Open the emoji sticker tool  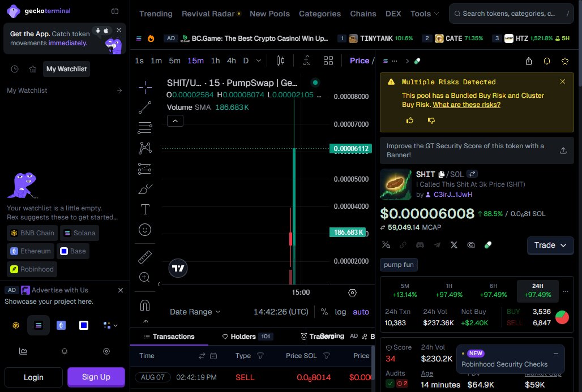pos(145,230)
